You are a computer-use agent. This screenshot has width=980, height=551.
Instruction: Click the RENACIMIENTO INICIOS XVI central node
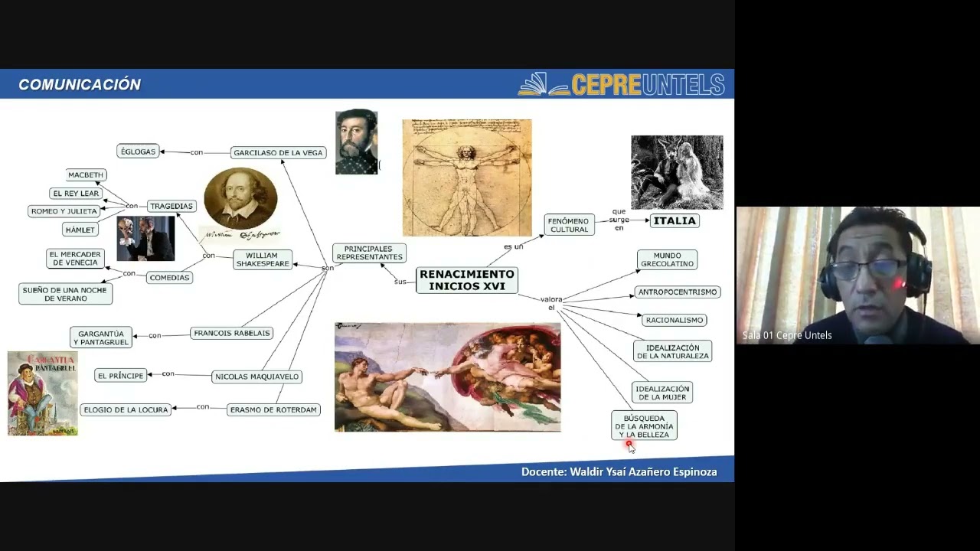click(x=467, y=280)
